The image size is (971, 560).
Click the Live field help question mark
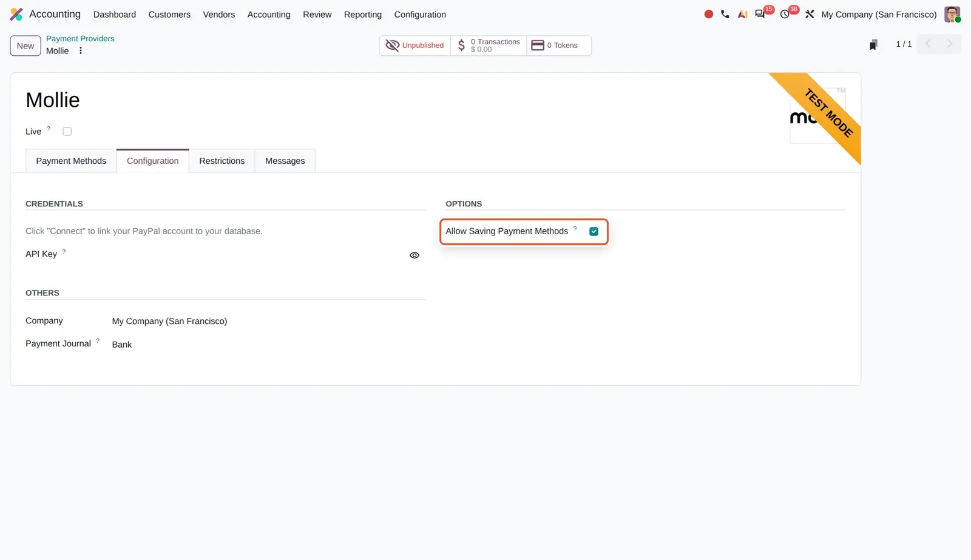pyautogui.click(x=49, y=128)
